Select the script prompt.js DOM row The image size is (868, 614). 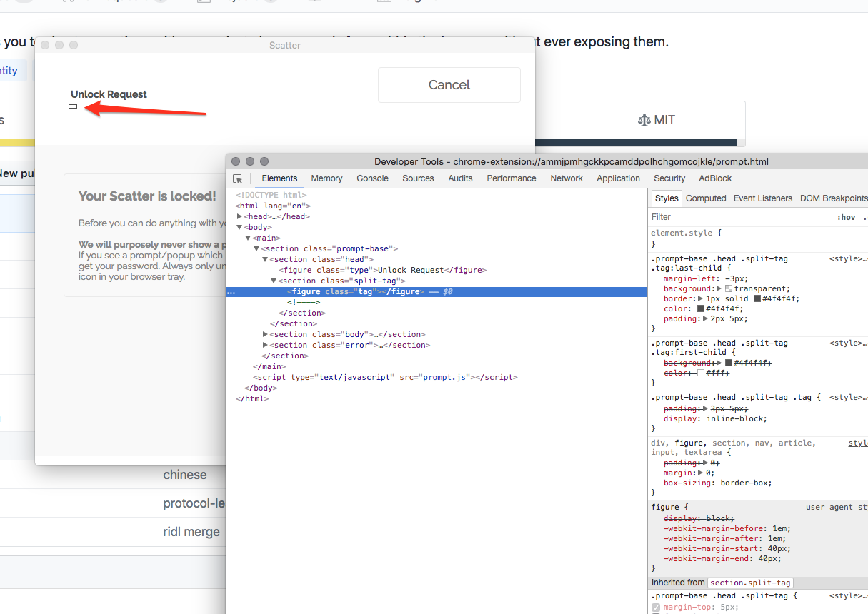pyautogui.click(x=437, y=377)
